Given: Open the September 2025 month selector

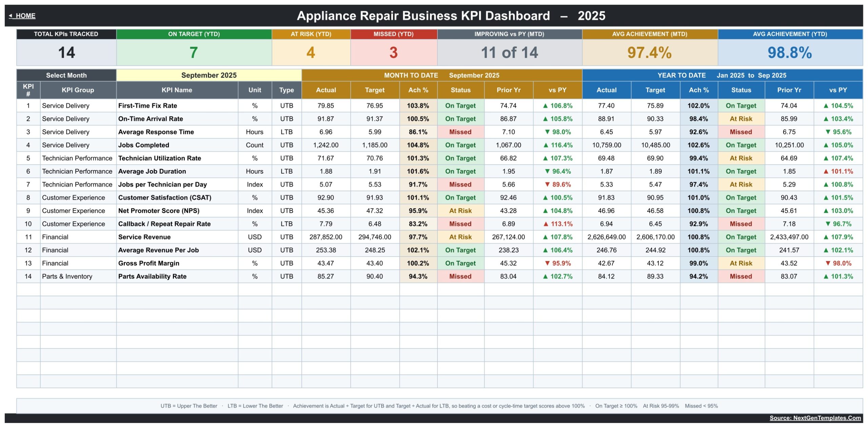Looking at the screenshot, I should tap(209, 75).
